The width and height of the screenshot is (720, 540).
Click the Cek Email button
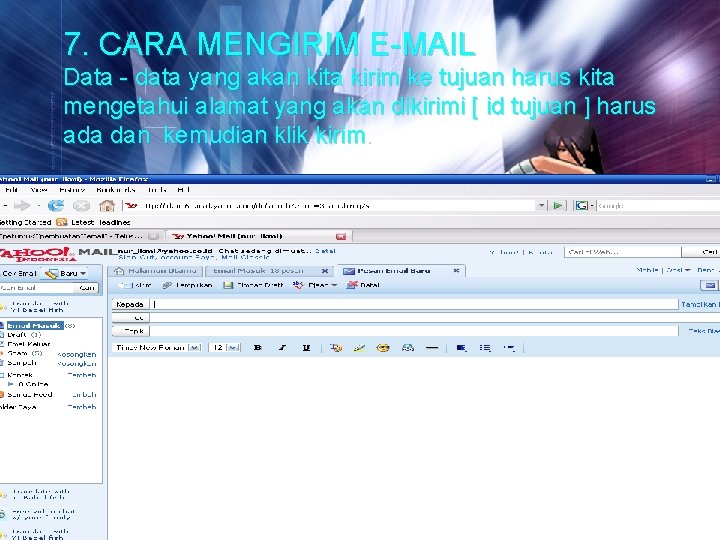pos(19,273)
